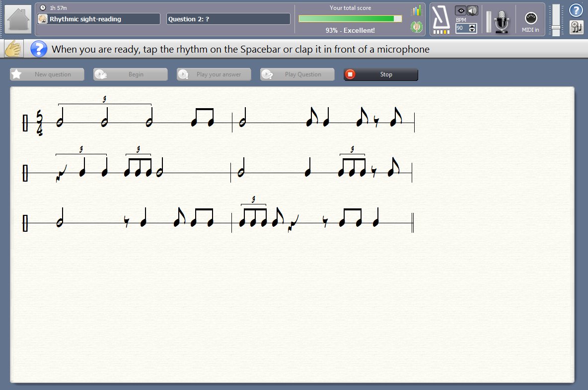Toggle the metronome eye visibility button
588x390 pixels.
click(460, 10)
